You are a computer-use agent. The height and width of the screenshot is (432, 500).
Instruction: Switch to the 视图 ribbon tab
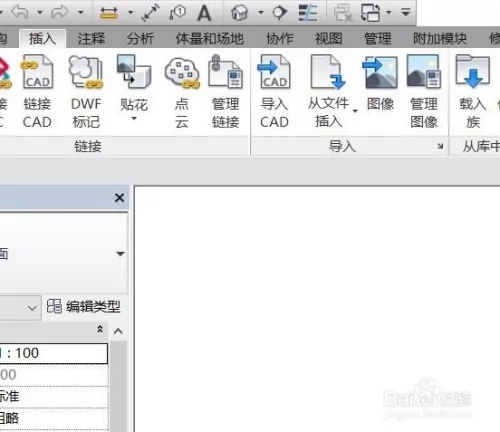click(329, 39)
